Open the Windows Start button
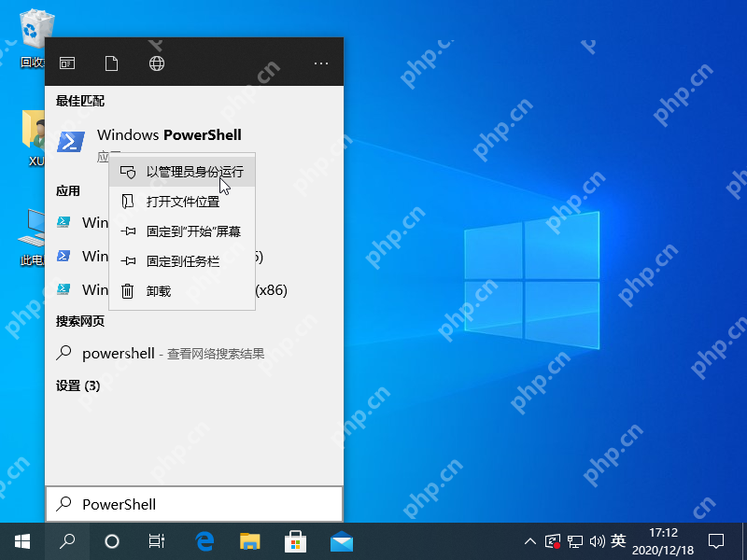This screenshot has width=747, height=560. point(22,540)
